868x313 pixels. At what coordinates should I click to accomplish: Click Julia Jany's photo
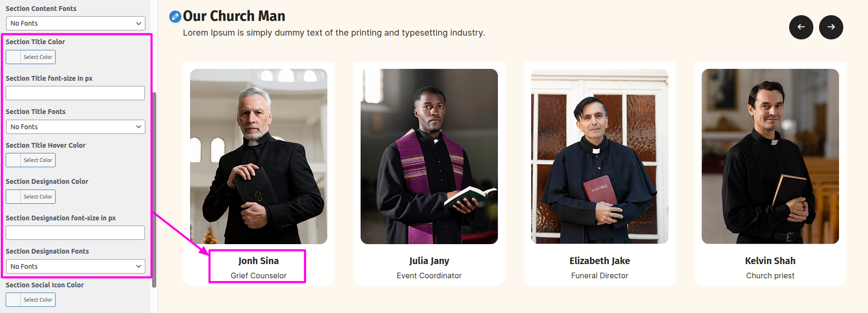click(429, 156)
